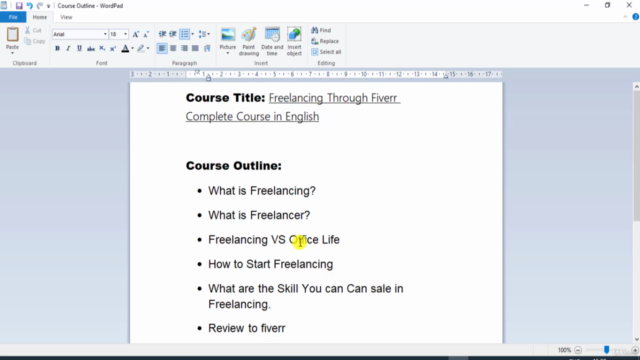Click the vertical scrollbar thumb
The width and height of the screenshot is (640, 360).
636,156
